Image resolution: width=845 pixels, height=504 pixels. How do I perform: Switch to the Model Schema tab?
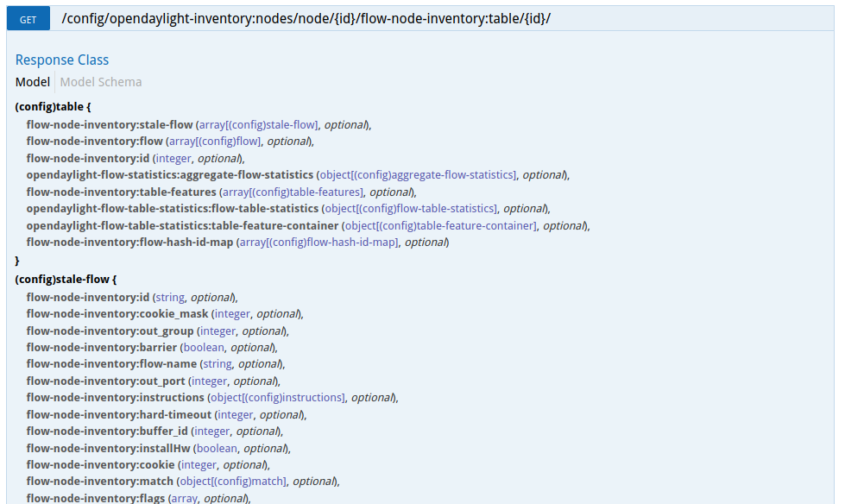pos(101,82)
